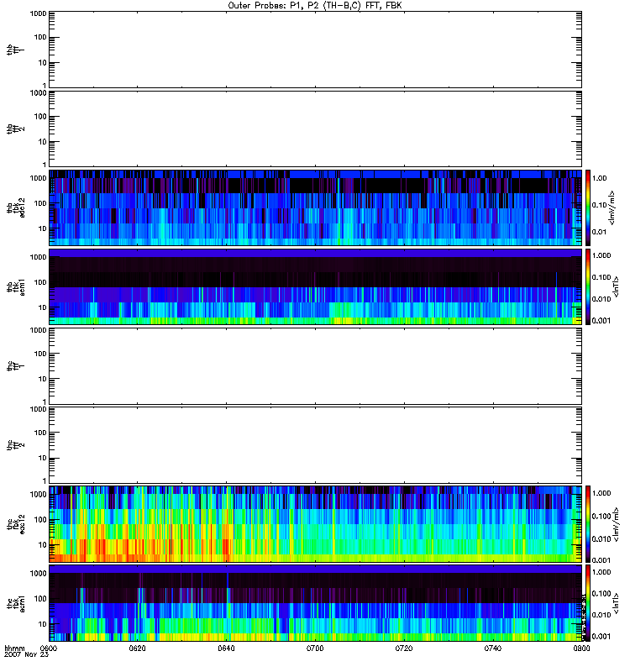Click the thb fbk edc12 spectrogram panel

tap(315, 207)
